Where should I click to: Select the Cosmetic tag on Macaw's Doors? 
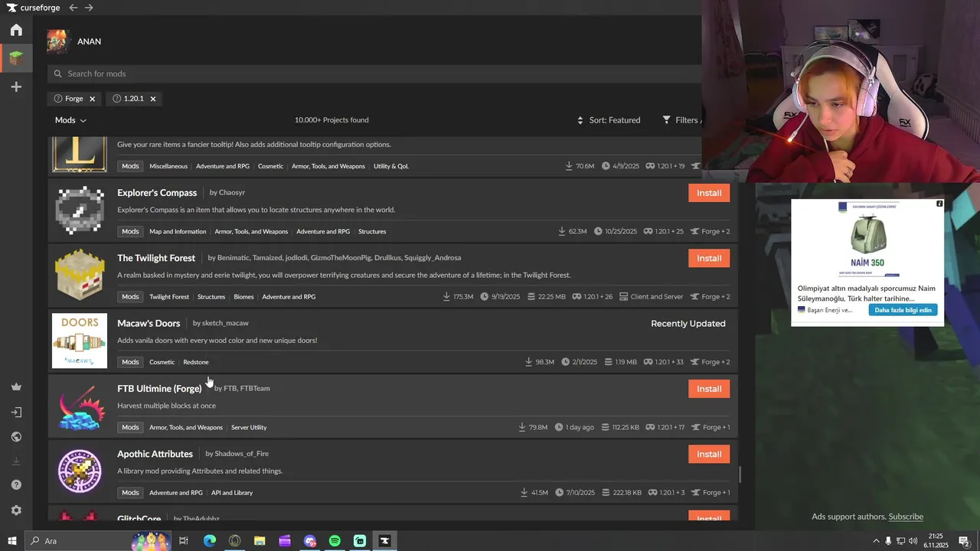coord(162,362)
